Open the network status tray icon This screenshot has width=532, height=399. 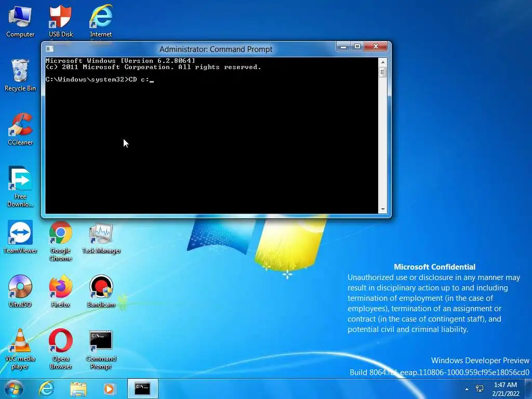pos(480,389)
